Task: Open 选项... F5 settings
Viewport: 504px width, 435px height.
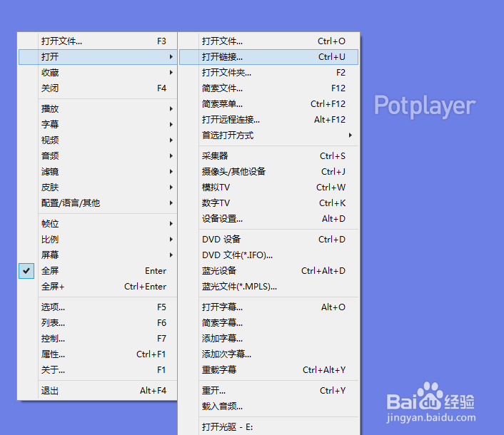Action: pos(98,307)
